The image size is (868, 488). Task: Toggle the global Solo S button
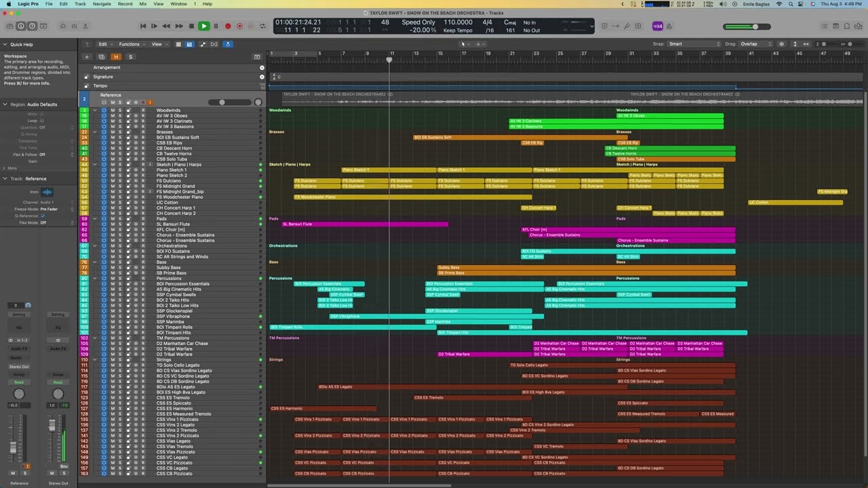[x=130, y=57]
